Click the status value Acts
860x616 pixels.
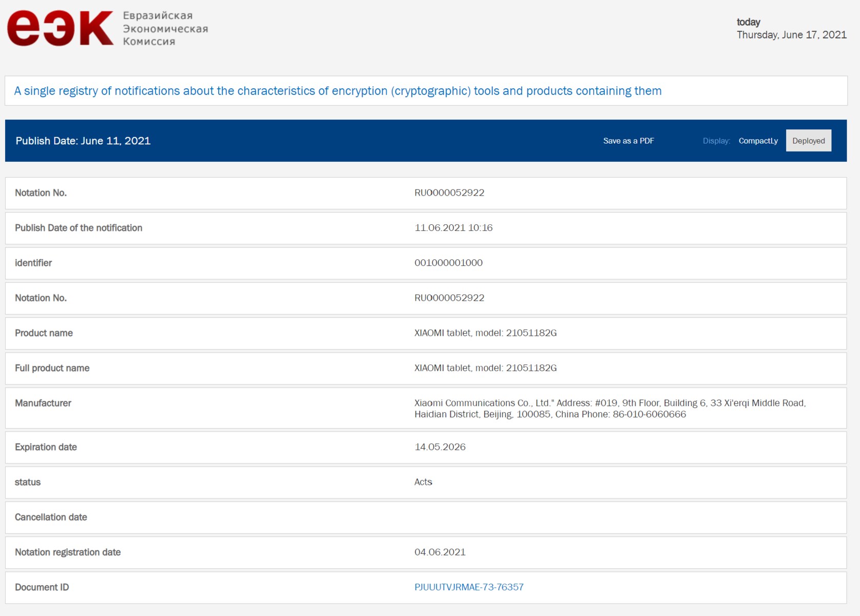pyautogui.click(x=423, y=482)
